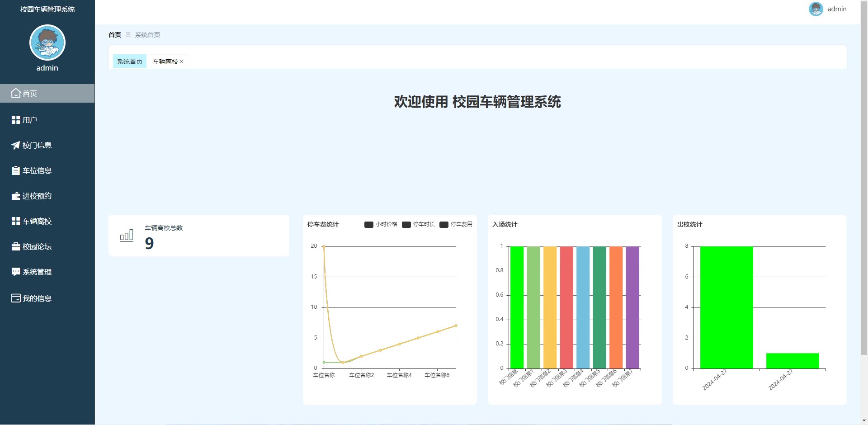This screenshot has width=868, height=425.
Task: Expand the 车辆离校 sidebar menu
Action: click(x=37, y=221)
